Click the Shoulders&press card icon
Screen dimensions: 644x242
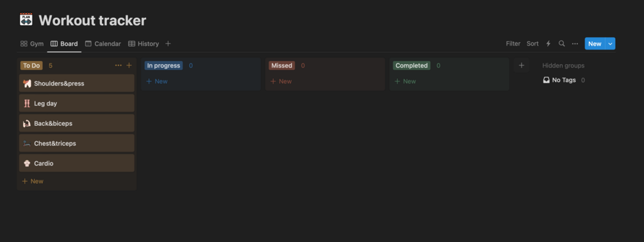[27, 83]
